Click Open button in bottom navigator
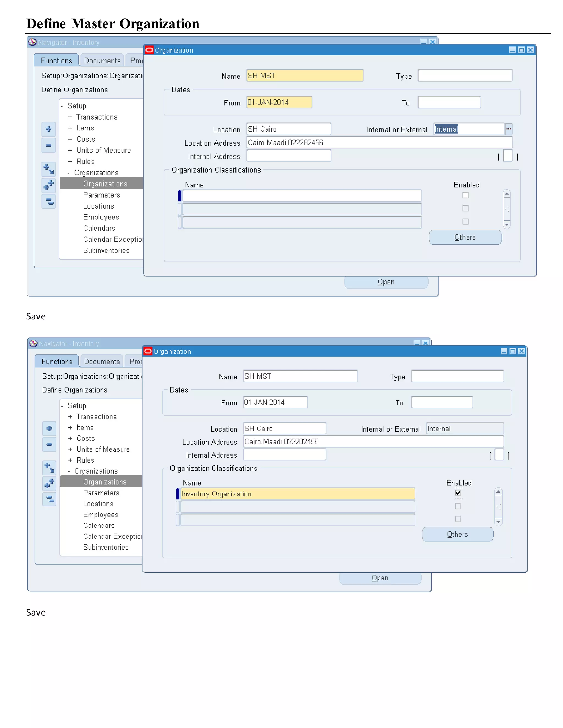The image size is (563, 728). coord(380,578)
